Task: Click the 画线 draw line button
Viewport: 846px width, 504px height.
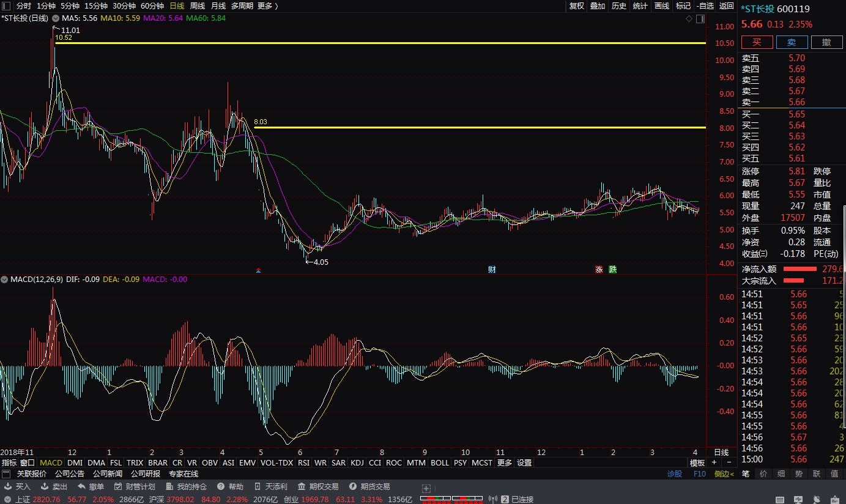Action: 662,6
